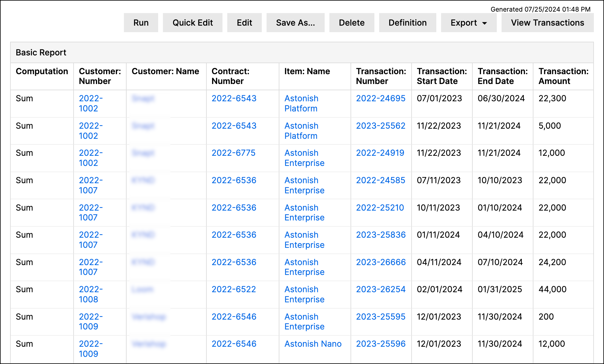Open customer 2022-1007 for transaction 2023-25836

(x=91, y=240)
